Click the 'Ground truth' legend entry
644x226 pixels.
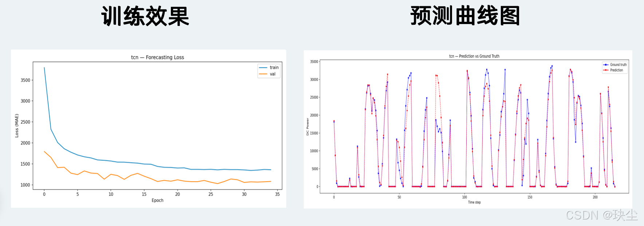[615, 65]
